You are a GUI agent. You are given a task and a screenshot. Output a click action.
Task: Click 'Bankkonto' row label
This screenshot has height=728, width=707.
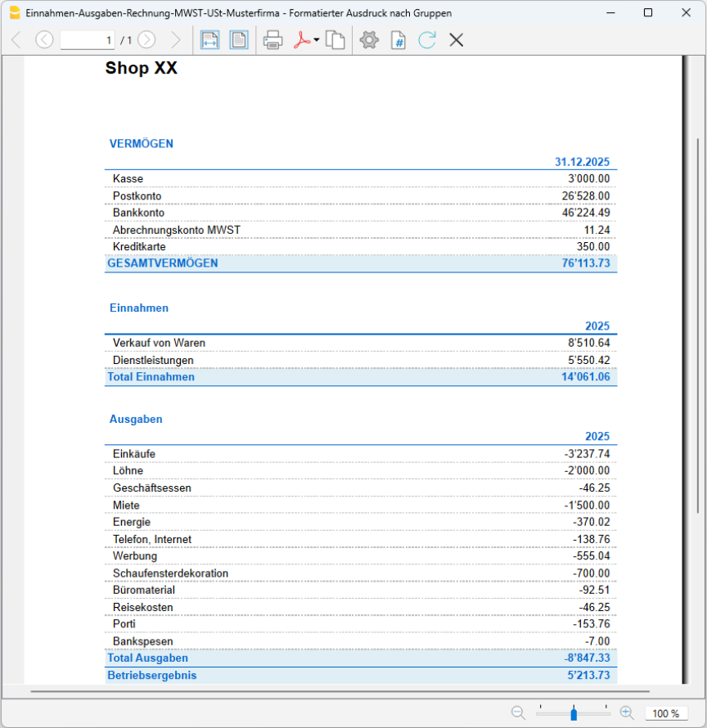click(138, 213)
